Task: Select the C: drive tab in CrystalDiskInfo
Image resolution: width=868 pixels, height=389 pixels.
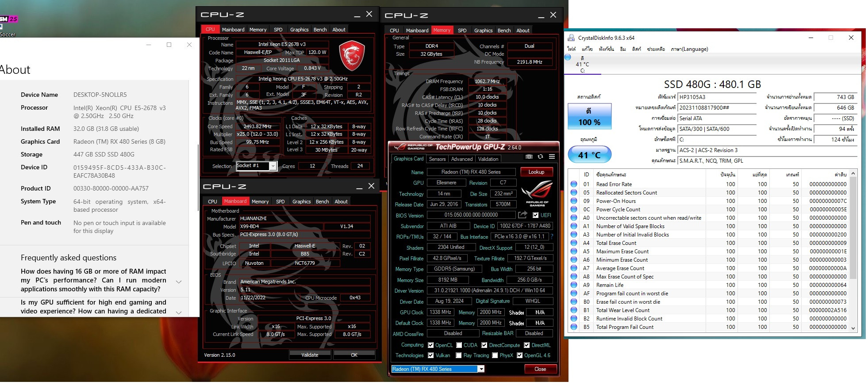Action: (x=582, y=64)
